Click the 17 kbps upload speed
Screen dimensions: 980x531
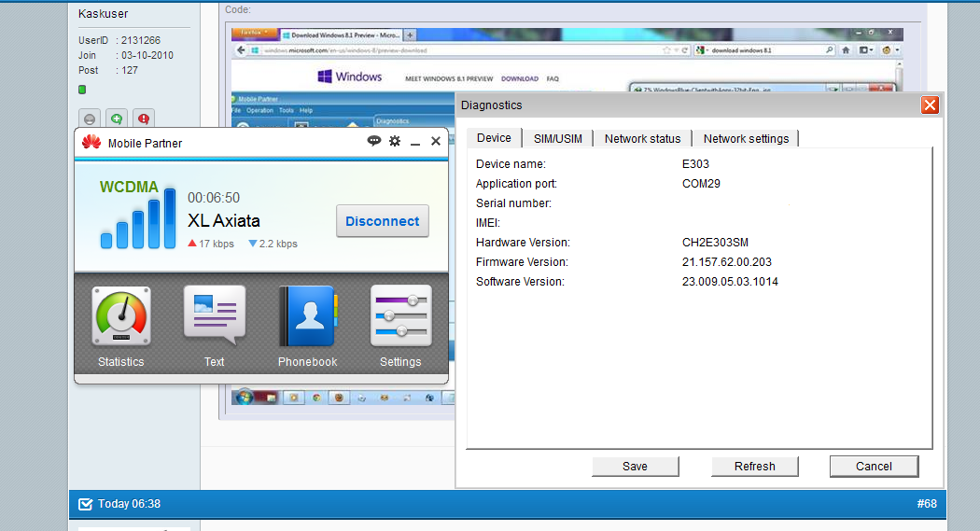211,244
